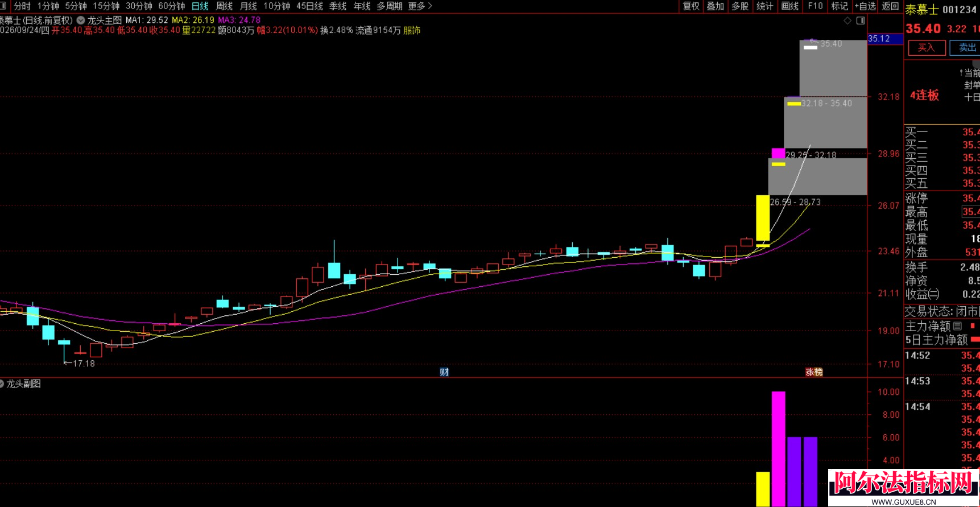Switch to the 分时 intraday view

pyautogui.click(x=22, y=6)
